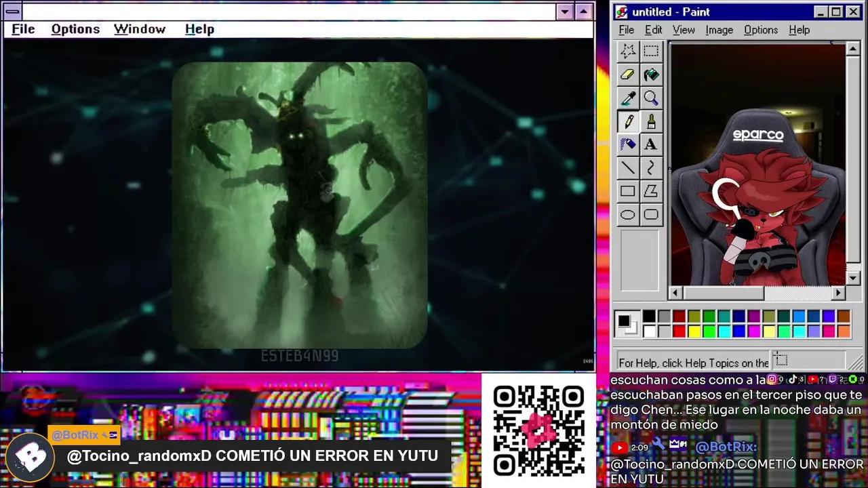Pick the orange swatch in the palette
Screen dimensions: 868x488
coord(844,331)
